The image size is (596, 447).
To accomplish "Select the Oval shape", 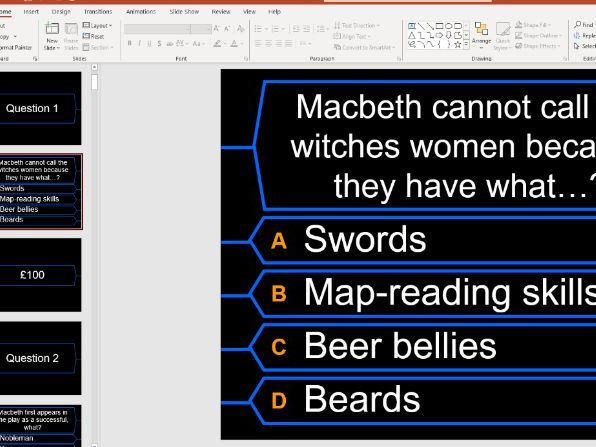I will (449, 26).
